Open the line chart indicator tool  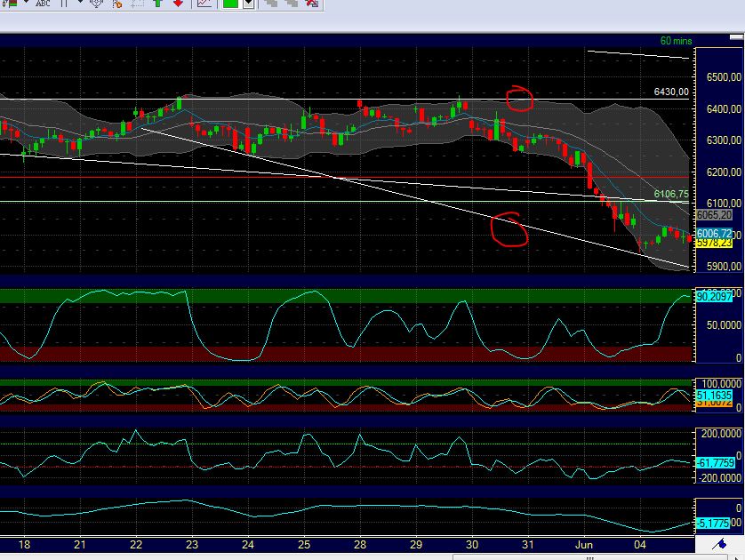pyautogui.click(x=204, y=4)
